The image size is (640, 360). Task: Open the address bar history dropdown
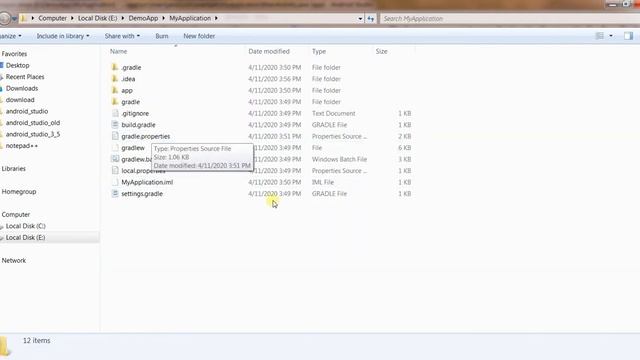(x=360, y=18)
